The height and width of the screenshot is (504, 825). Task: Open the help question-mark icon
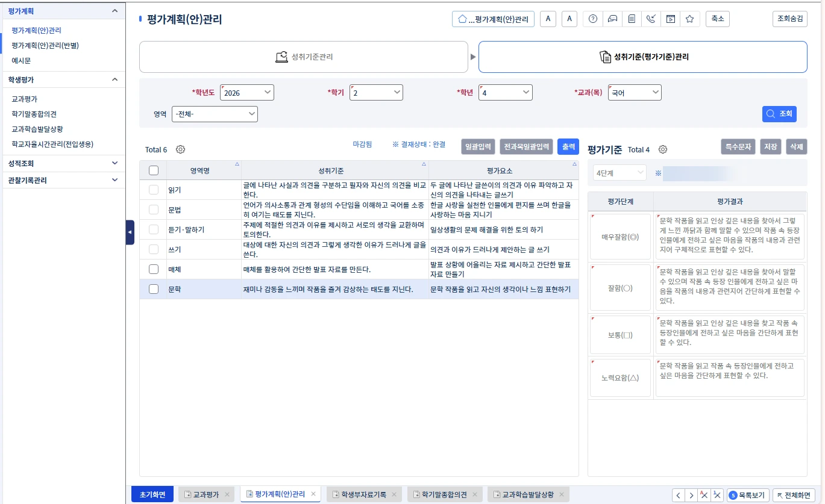pos(593,19)
